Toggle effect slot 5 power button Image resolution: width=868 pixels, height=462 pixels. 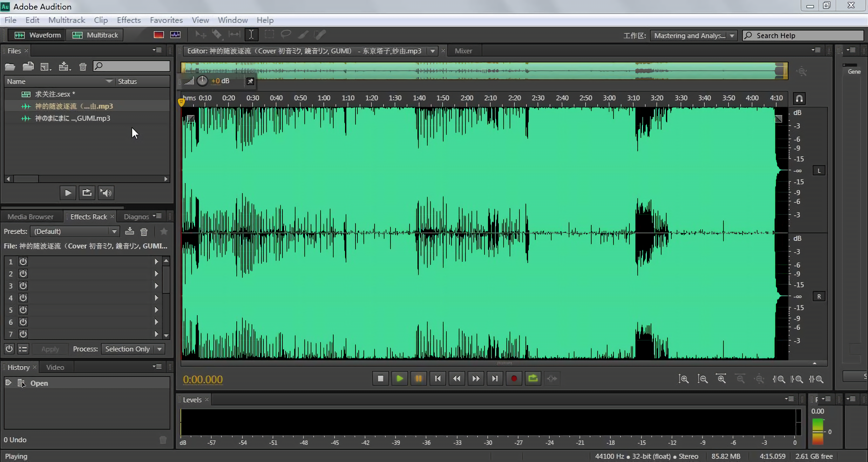pyautogui.click(x=23, y=310)
